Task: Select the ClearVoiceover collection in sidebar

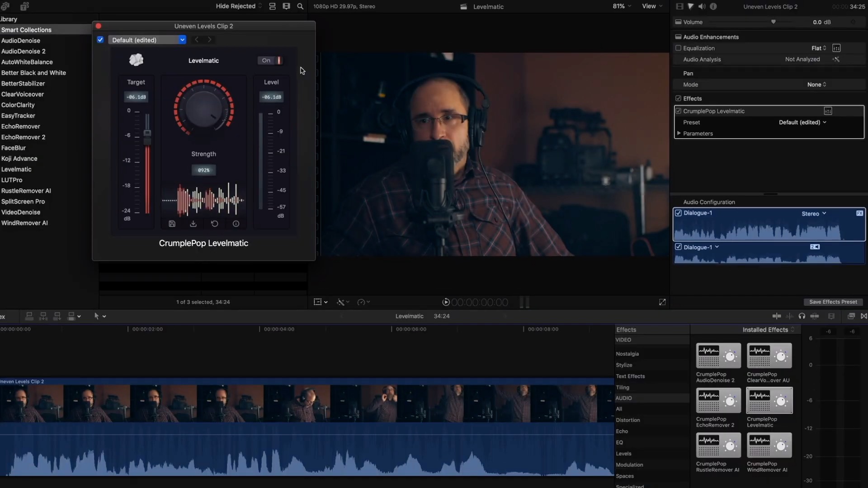Action: pyautogui.click(x=23, y=94)
